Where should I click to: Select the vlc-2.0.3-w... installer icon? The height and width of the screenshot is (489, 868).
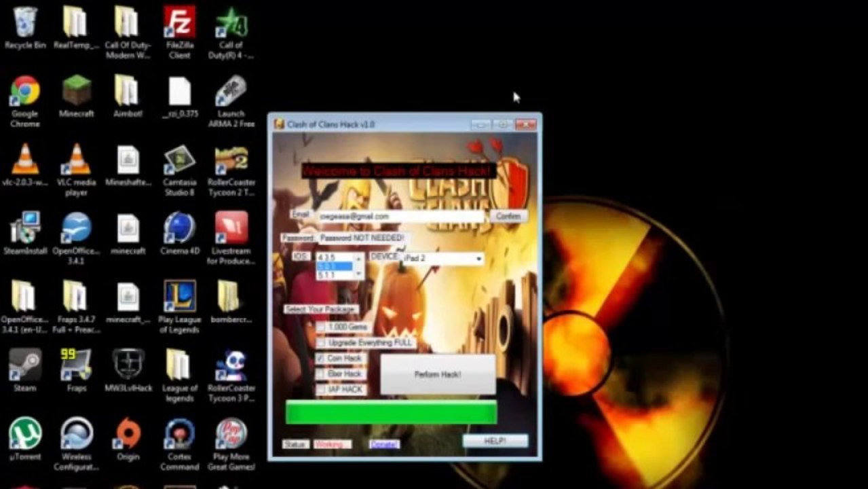point(25,165)
